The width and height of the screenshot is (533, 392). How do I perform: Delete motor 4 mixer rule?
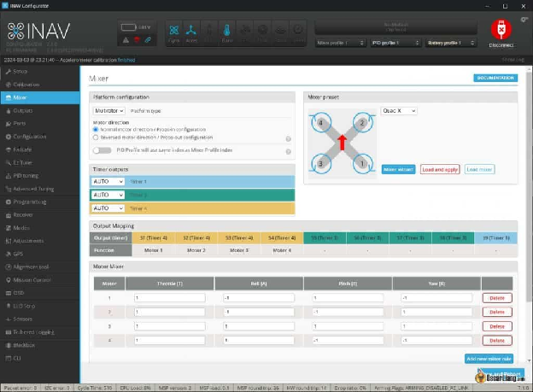[x=497, y=340]
